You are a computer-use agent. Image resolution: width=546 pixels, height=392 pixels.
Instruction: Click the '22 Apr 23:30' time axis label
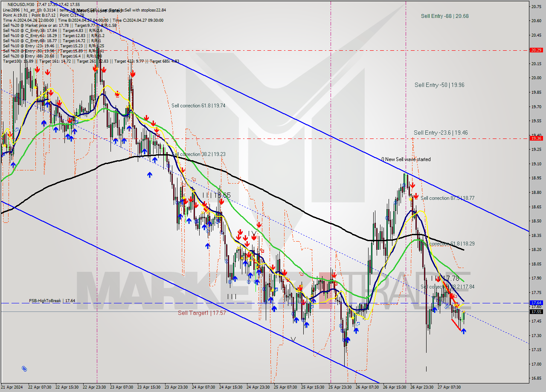click(x=95, y=387)
